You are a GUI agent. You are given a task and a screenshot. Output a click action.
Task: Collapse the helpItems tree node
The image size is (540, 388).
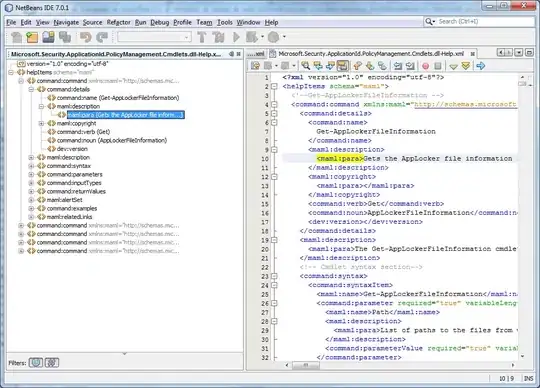coord(11,72)
